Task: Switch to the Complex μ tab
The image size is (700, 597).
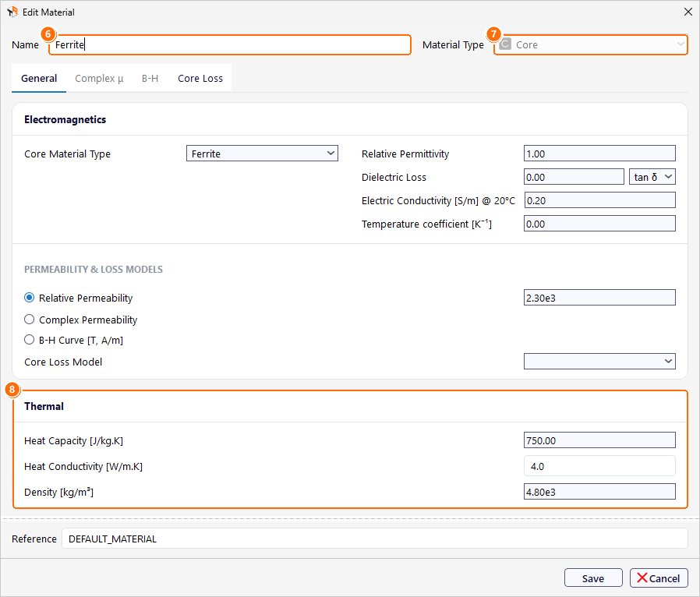Action: tap(99, 79)
